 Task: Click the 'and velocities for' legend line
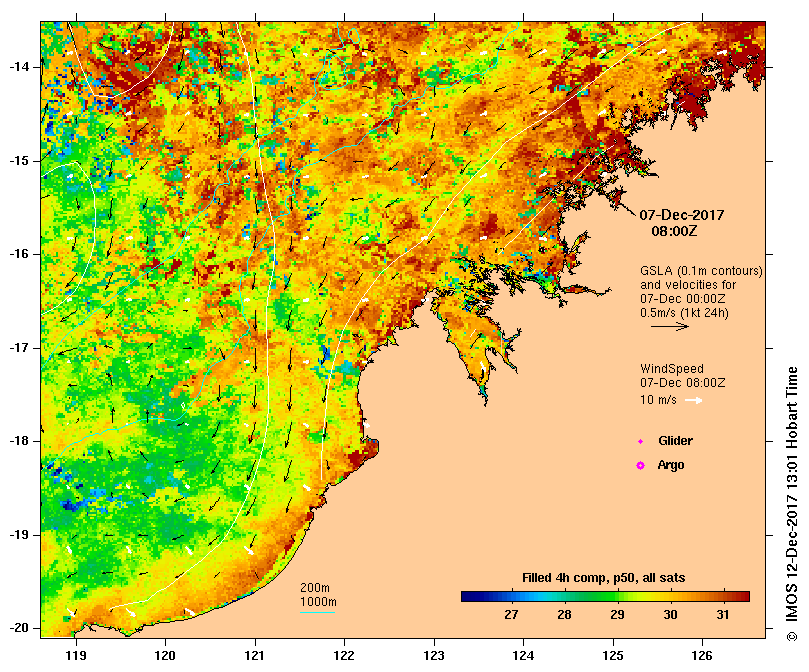(688, 285)
